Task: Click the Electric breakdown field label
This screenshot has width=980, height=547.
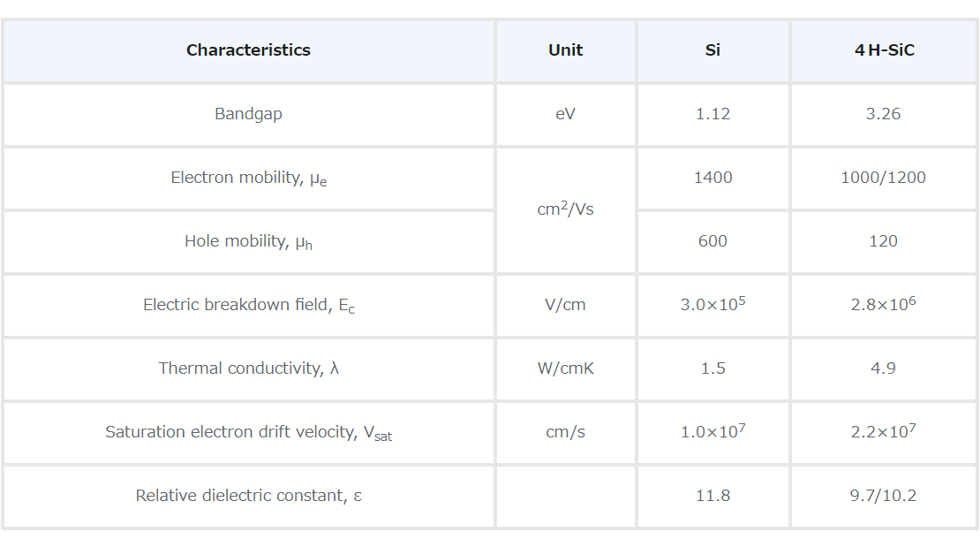Action: pos(248,306)
